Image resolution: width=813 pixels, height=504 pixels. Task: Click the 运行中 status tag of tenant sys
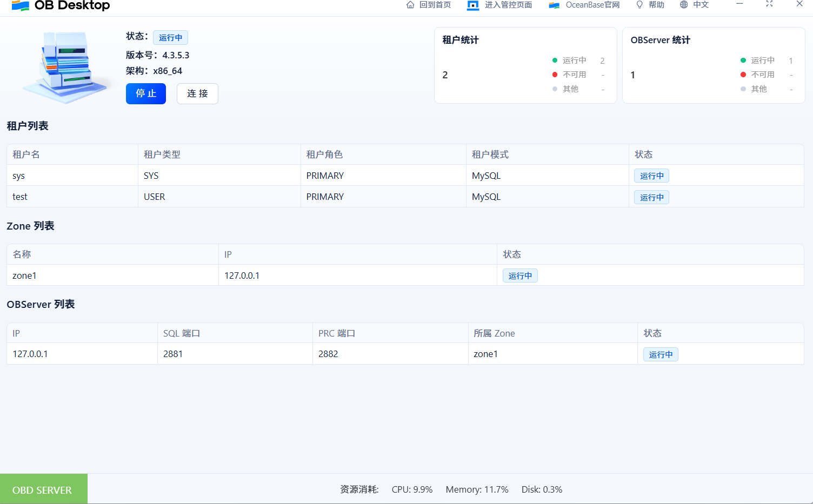[651, 175]
